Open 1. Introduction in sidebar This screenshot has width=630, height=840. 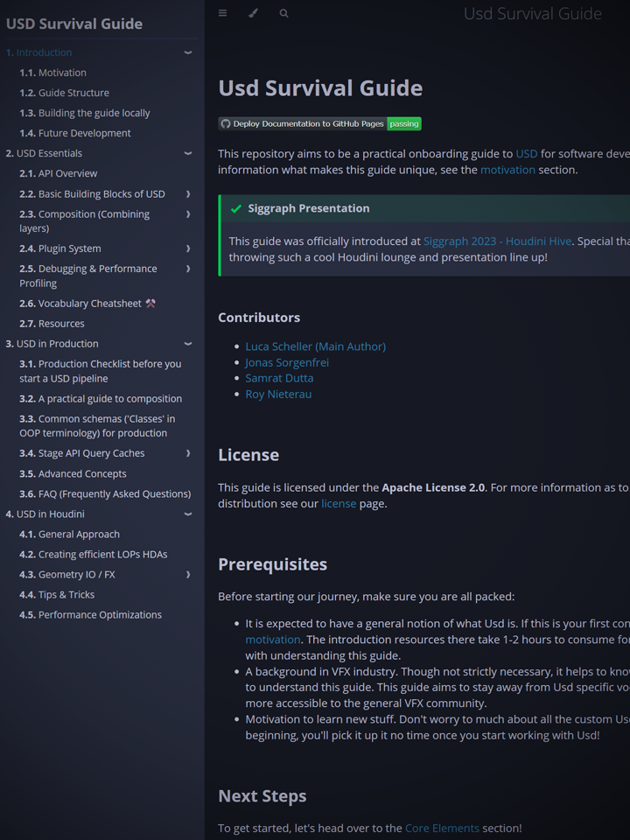coord(38,52)
